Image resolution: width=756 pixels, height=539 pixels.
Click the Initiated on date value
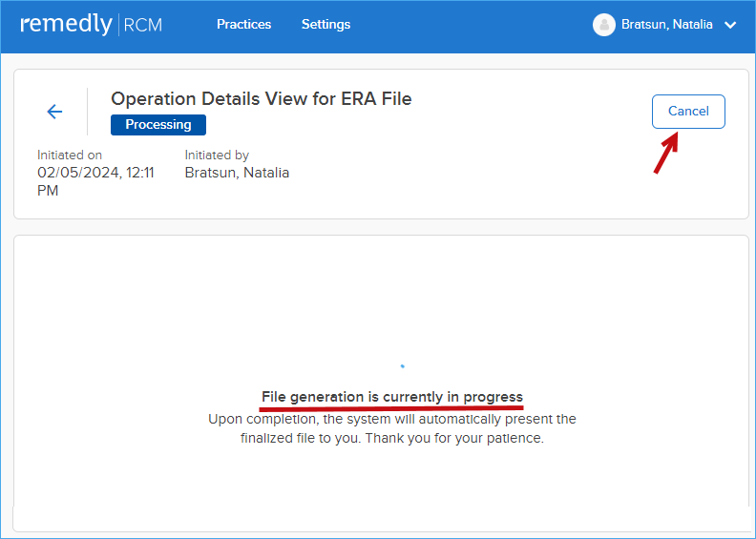click(95, 181)
